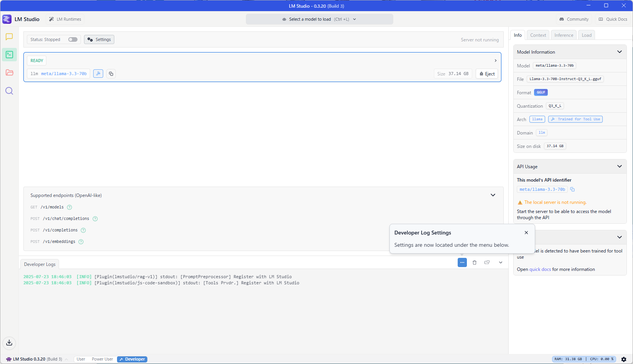Open the Select a model to load dropdown
Screen dimensions: 633x364
pos(319,19)
